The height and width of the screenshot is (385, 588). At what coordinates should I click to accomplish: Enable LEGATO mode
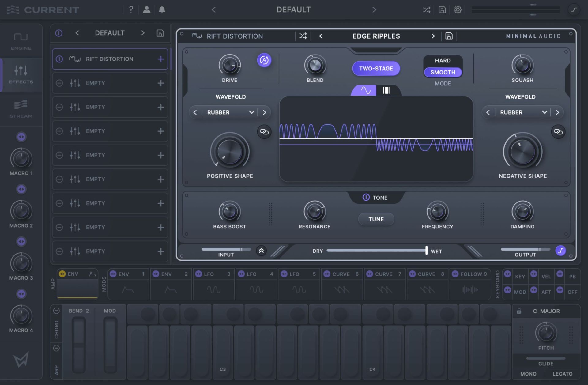(x=562, y=374)
